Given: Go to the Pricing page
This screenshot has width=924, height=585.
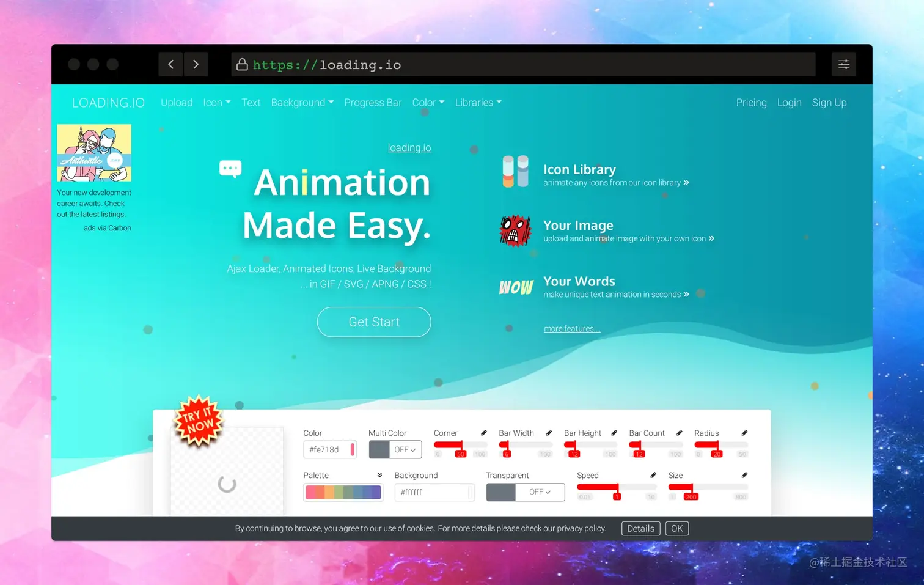Looking at the screenshot, I should click(x=751, y=103).
